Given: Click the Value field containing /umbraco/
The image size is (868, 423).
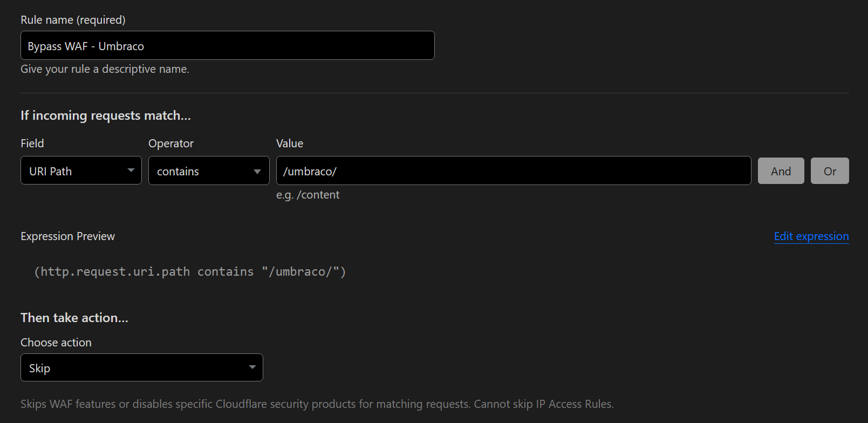Looking at the screenshot, I should click(x=514, y=170).
